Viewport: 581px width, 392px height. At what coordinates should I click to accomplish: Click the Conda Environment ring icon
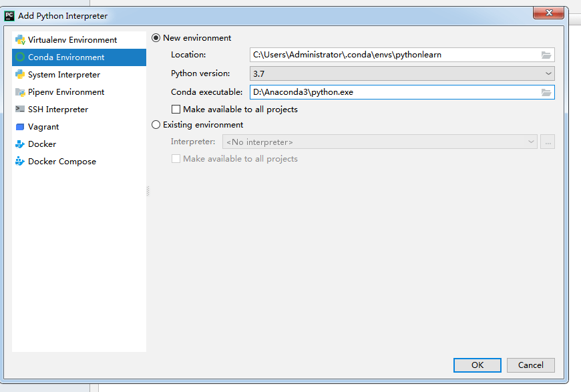coord(20,57)
